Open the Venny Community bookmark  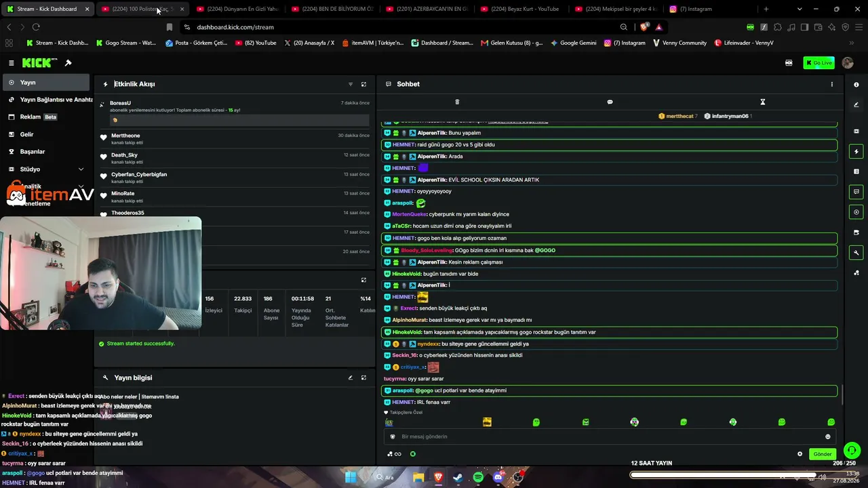coord(679,43)
